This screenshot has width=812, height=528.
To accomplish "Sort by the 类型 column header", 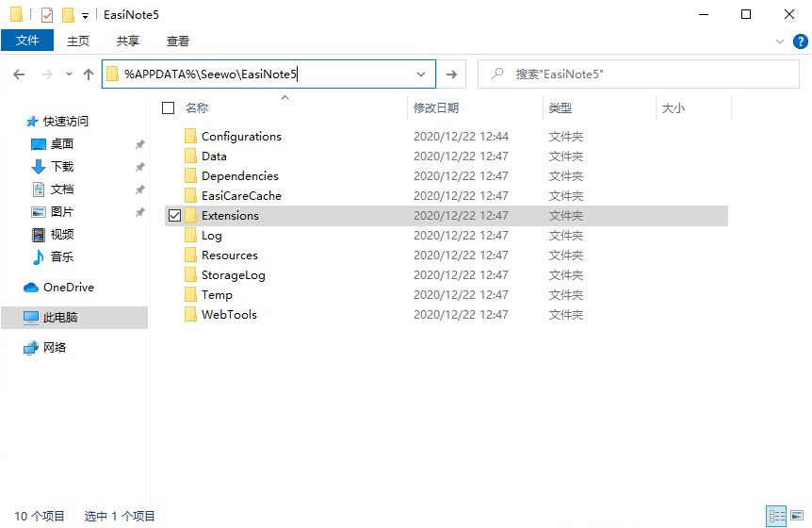I will tap(560, 107).
